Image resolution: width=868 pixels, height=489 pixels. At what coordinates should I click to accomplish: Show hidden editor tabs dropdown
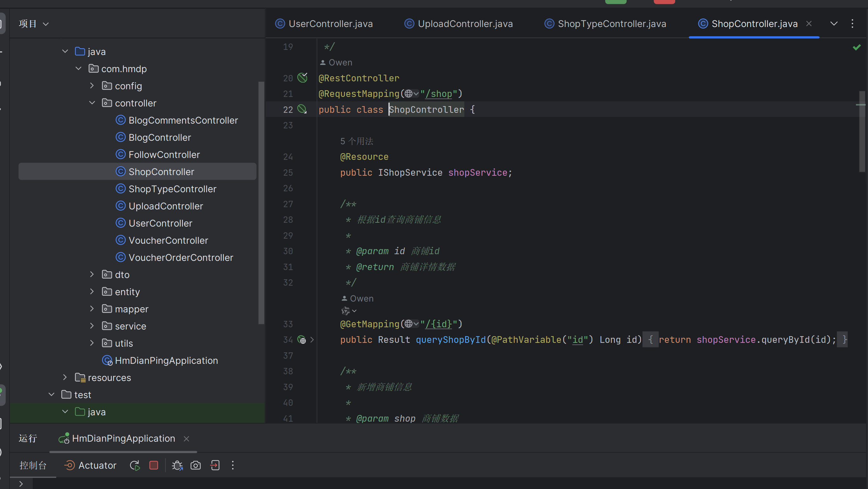click(834, 24)
